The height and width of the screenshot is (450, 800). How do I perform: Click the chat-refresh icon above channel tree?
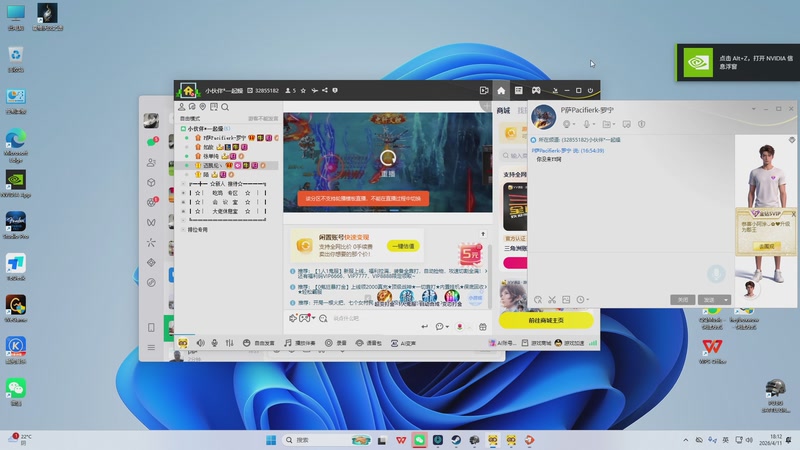(192, 107)
